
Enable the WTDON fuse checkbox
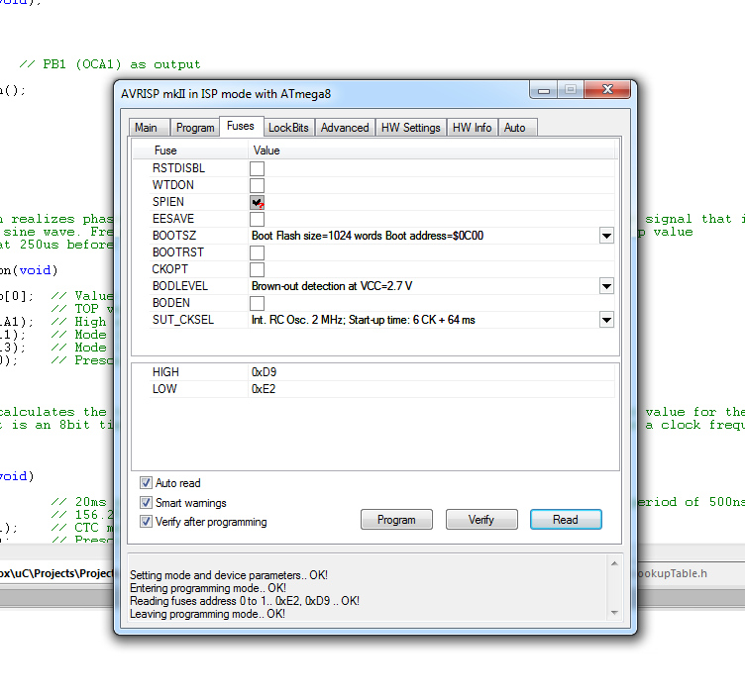[x=257, y=185]
